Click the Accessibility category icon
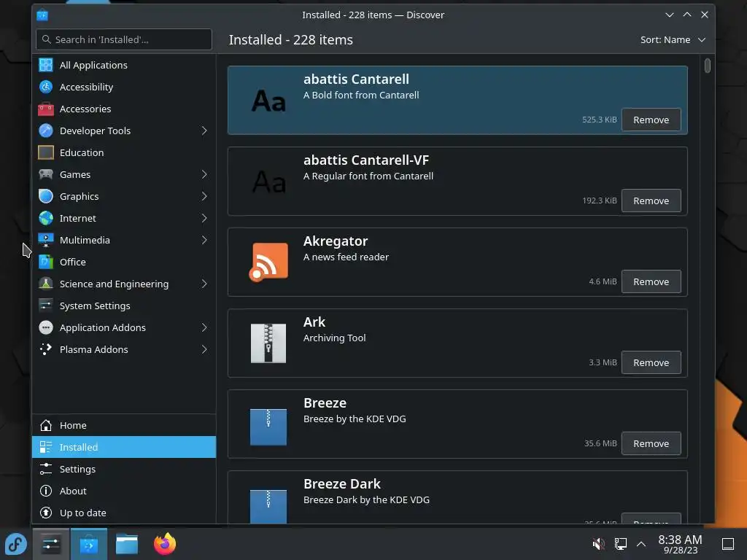 (46, 87)
